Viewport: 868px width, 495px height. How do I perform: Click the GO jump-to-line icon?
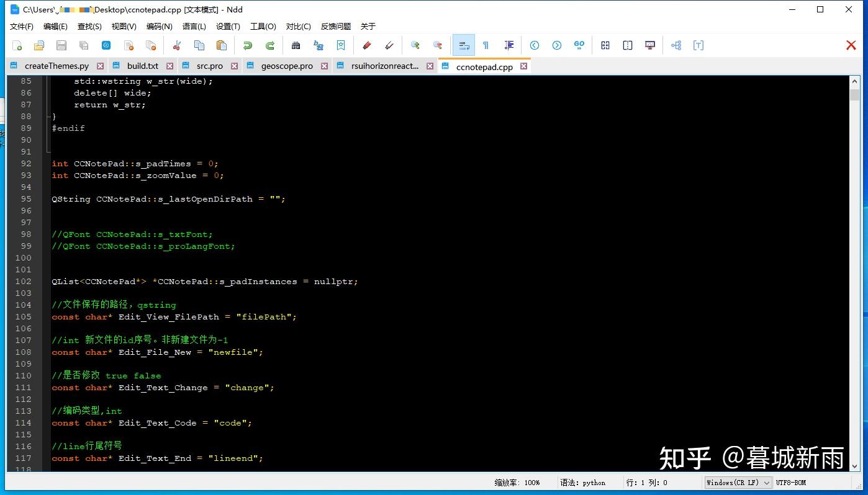pos(579,45)
